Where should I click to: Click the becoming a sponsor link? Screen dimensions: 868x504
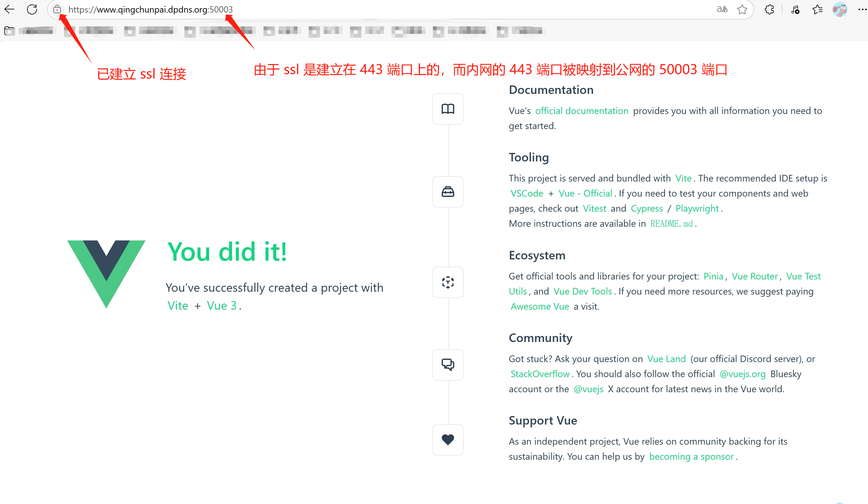click(x=691, y=457)
